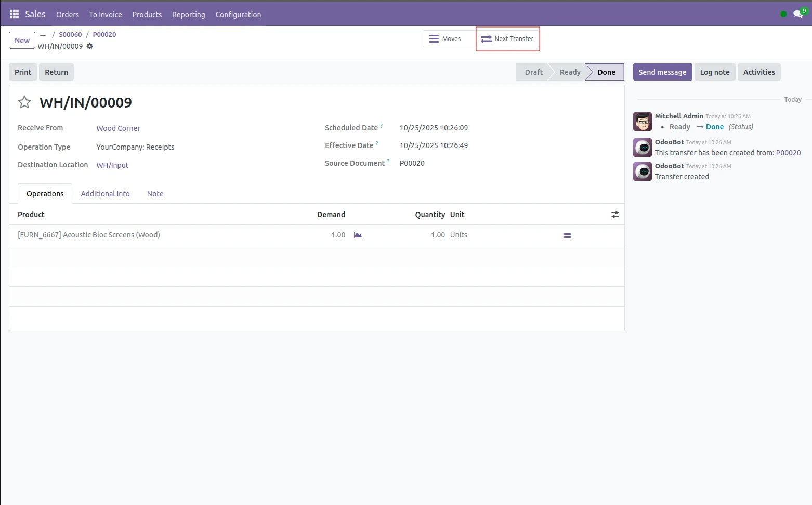Open P00020 link in chatter message
Viewport: 812px width, 505px height.
click(x=788, y=153)
